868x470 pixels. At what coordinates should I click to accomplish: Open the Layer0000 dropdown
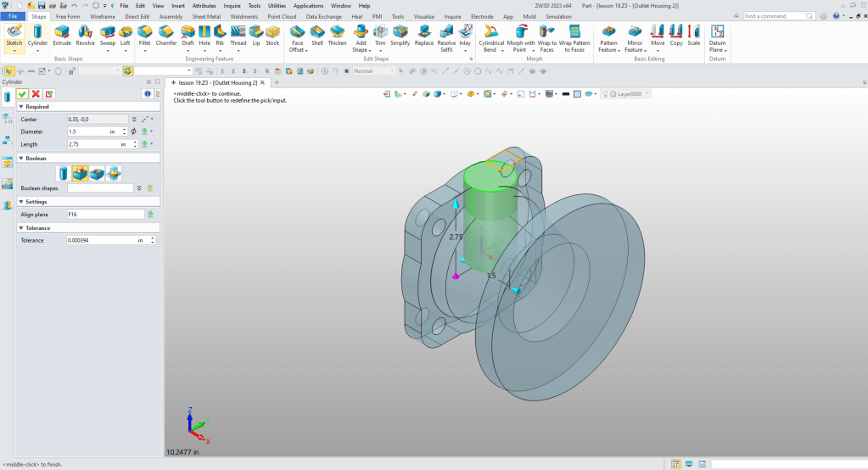647,94
